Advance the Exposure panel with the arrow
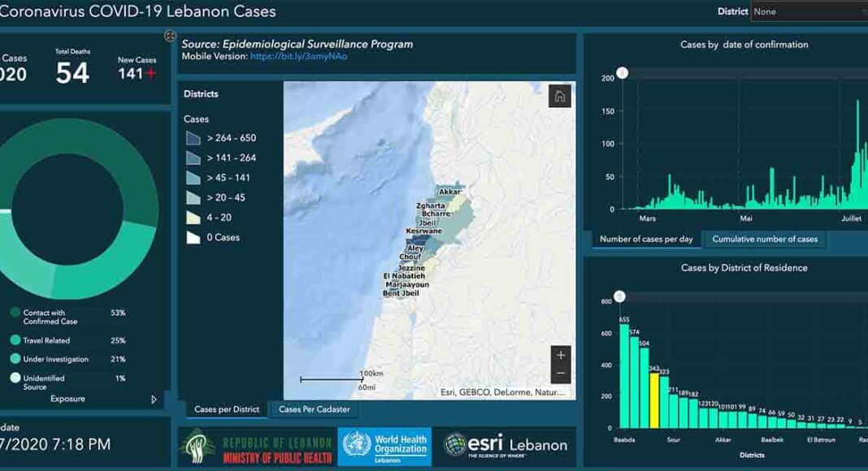 pos(154,400)
